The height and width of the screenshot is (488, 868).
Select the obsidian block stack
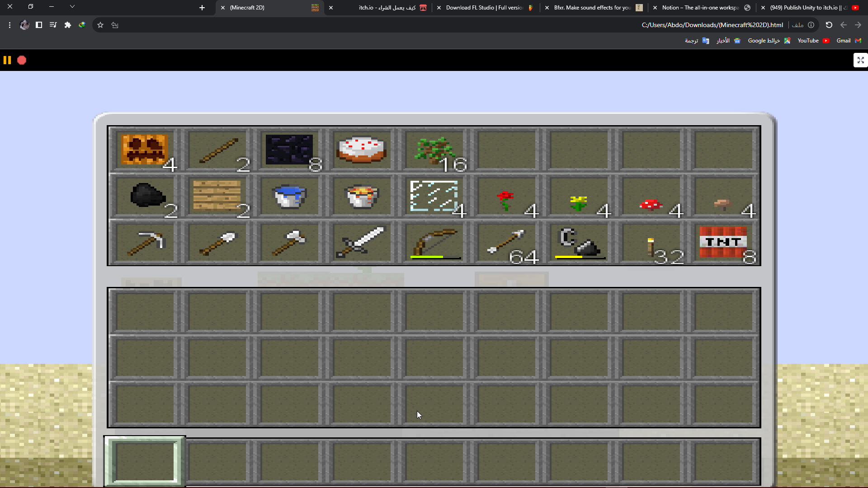click(289, 150)
